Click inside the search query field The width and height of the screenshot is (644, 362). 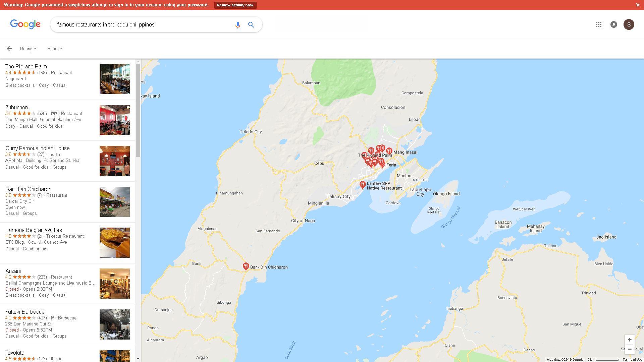pyautogui.click(x=141, y=25)
